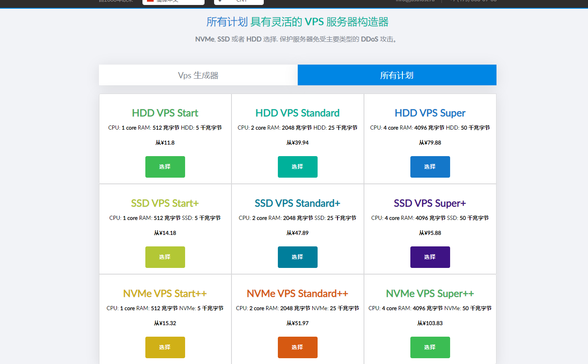Click the orange NVMe VPS Standard++ button
The image size is (588, 364).
297,347
